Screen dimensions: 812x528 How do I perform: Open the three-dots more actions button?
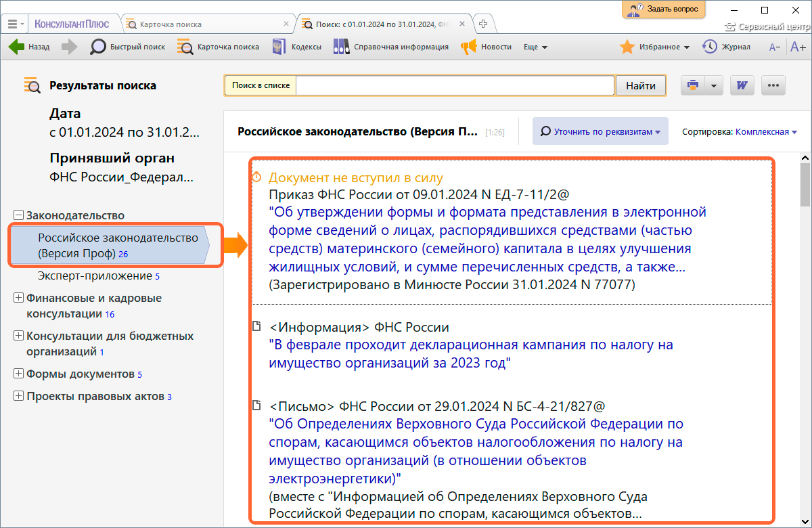pos(773,86)
